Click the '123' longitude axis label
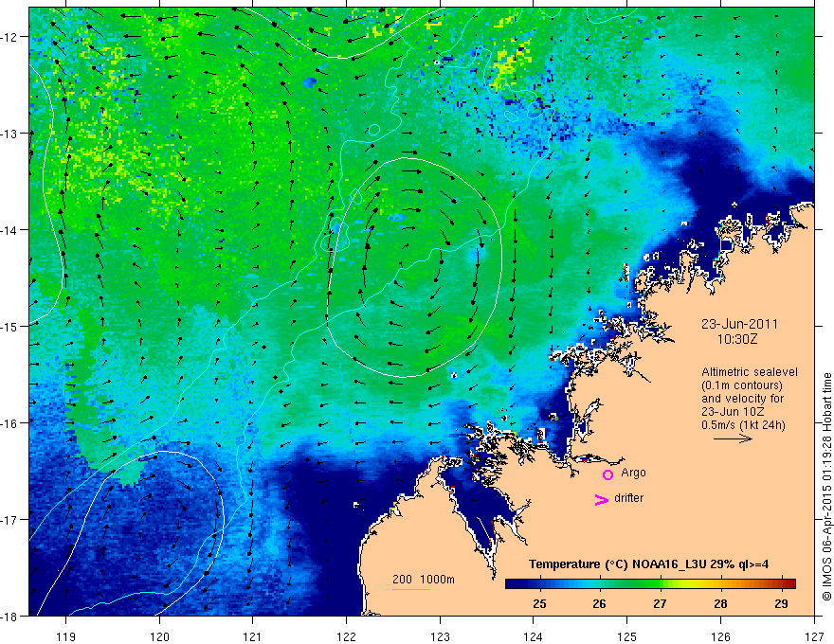The image size is (834, 644). click(440, 636)
